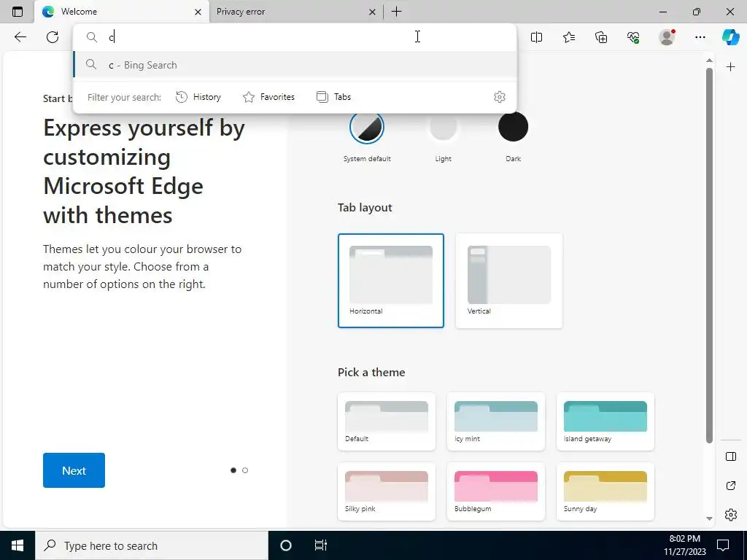Viewport: 747px width, 560px height.
Task: Open sidebar settings gear icon
Action: [x=730, y=515]
